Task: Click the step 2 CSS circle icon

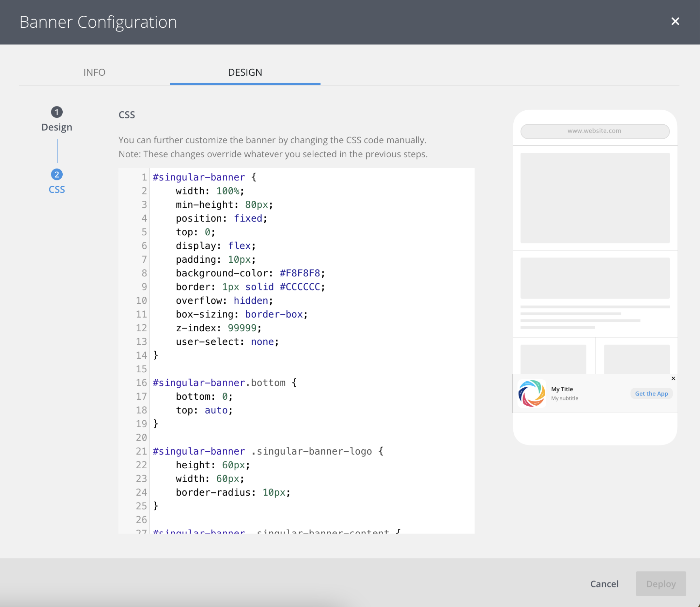Action: (57, 174)
